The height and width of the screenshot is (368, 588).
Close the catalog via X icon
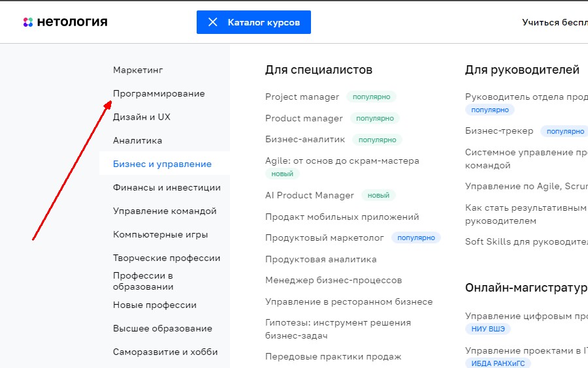point(212,22)
